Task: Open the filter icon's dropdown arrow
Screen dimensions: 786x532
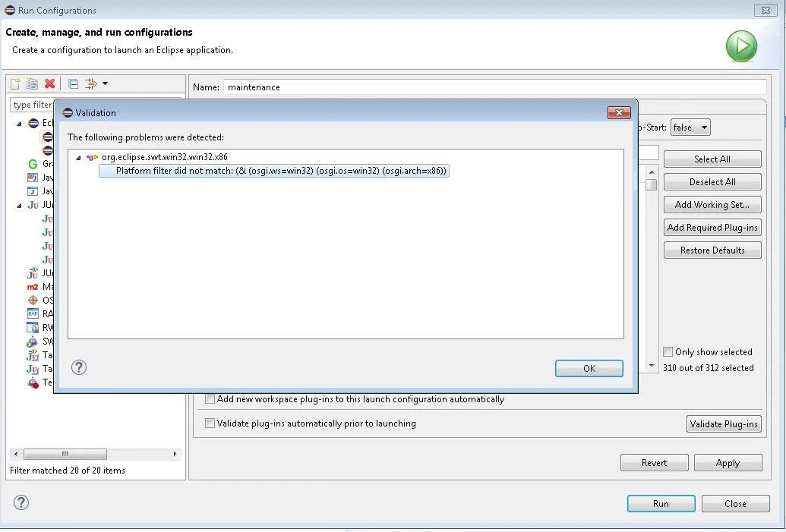Action: coord(106,83)
